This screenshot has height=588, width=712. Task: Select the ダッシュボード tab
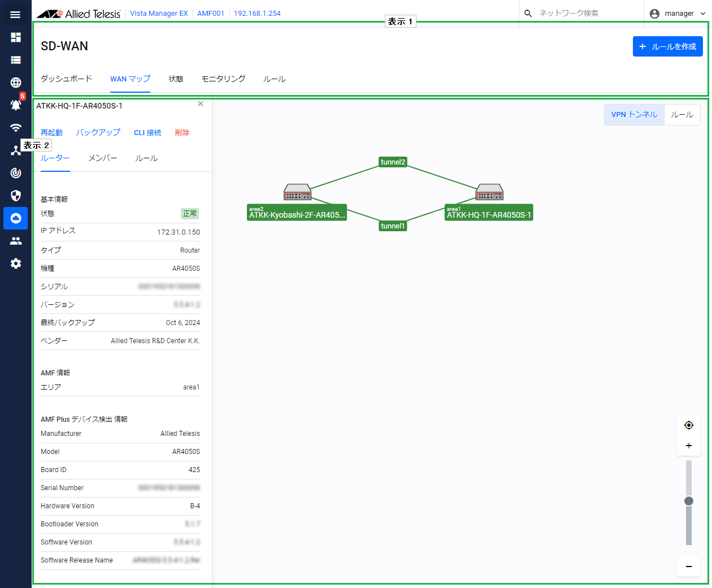(x=66, y=79)
